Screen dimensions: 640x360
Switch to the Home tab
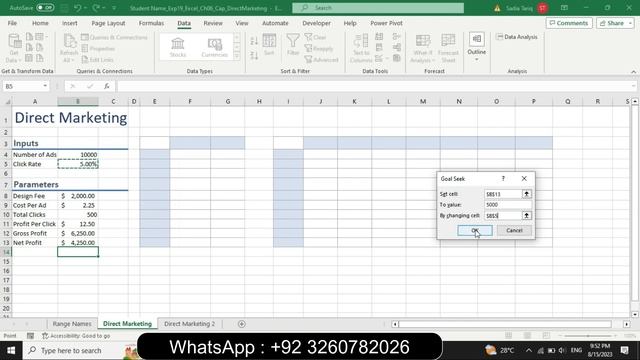coord(40,23)
